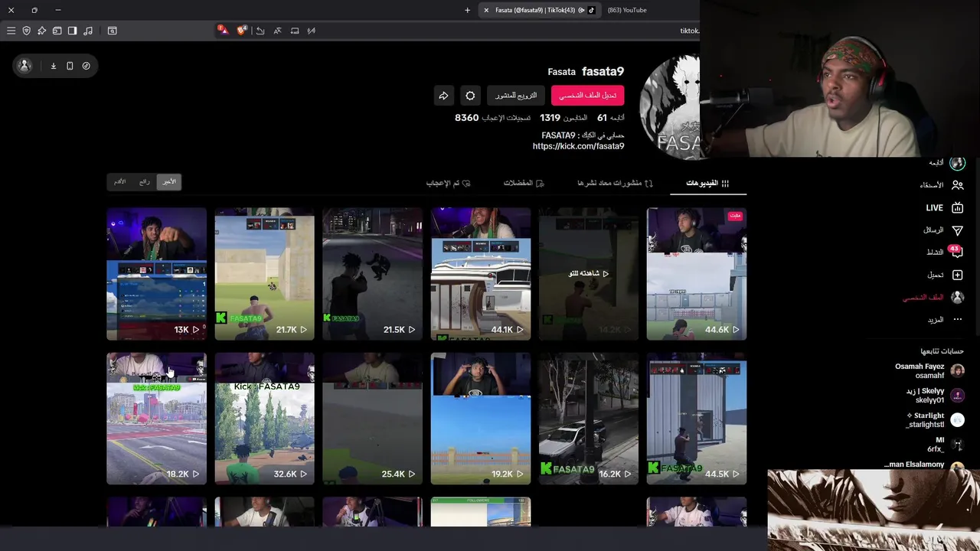980x551 pixels.
Task: Sort videos by popular
Action: [x=144, y=182]
